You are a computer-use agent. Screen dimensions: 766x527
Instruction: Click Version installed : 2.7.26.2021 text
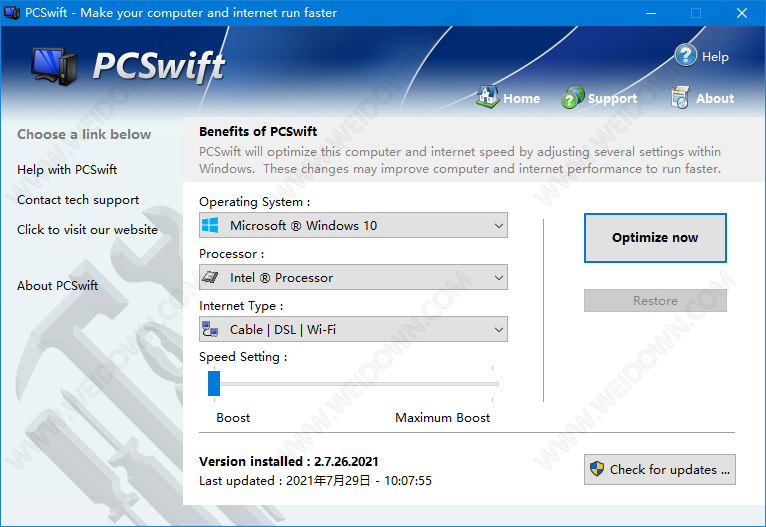point(289,462)
